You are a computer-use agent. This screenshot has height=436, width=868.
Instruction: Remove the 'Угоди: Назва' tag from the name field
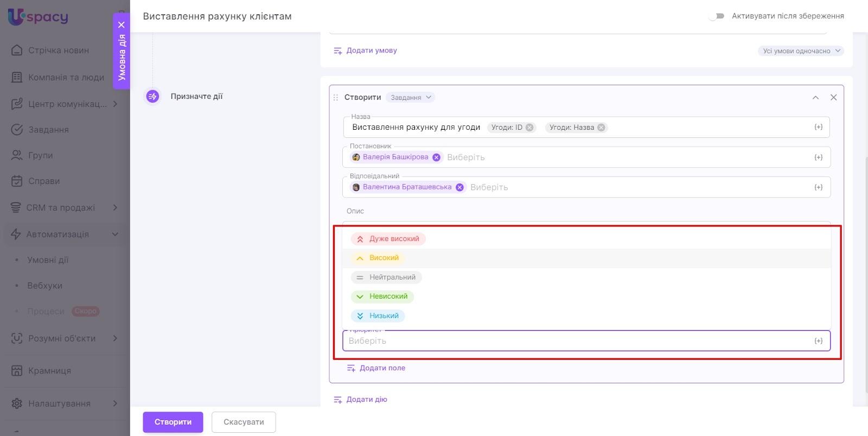(601, 128)
